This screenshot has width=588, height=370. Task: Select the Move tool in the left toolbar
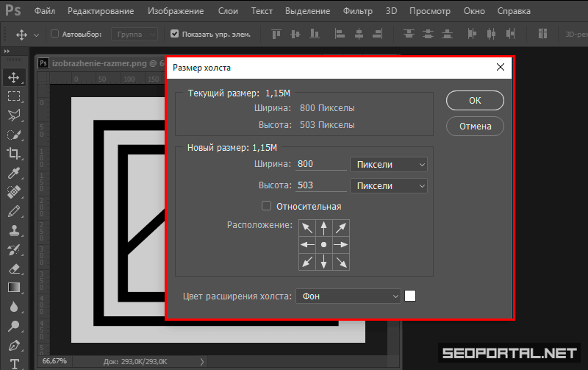[x=13, y=77]
